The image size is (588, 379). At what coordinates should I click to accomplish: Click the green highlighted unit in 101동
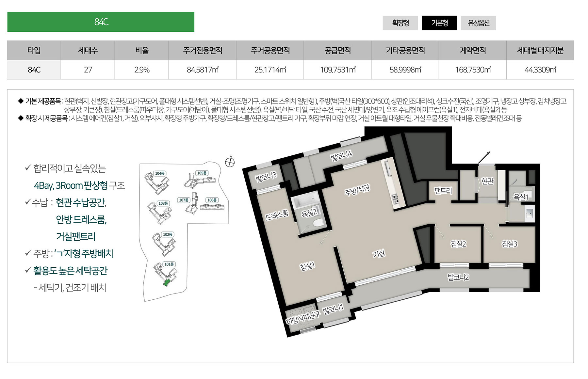167,283
